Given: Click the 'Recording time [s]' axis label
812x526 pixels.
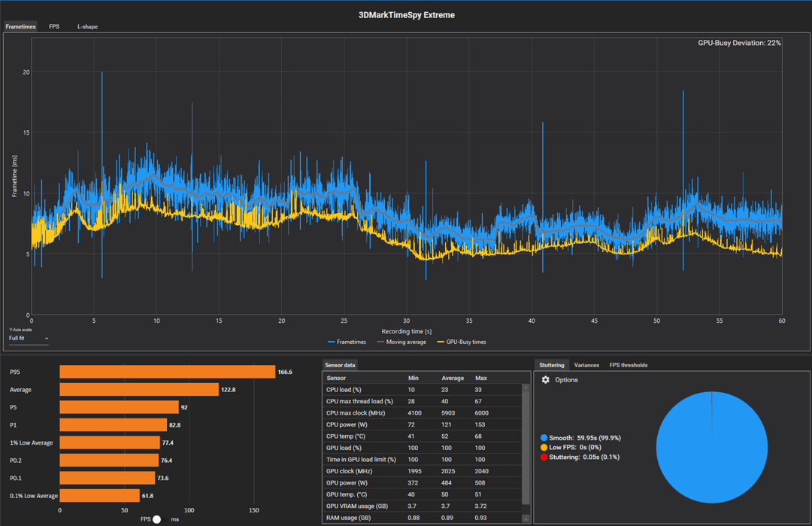Looking at the screenshot, I should point(407,332).
